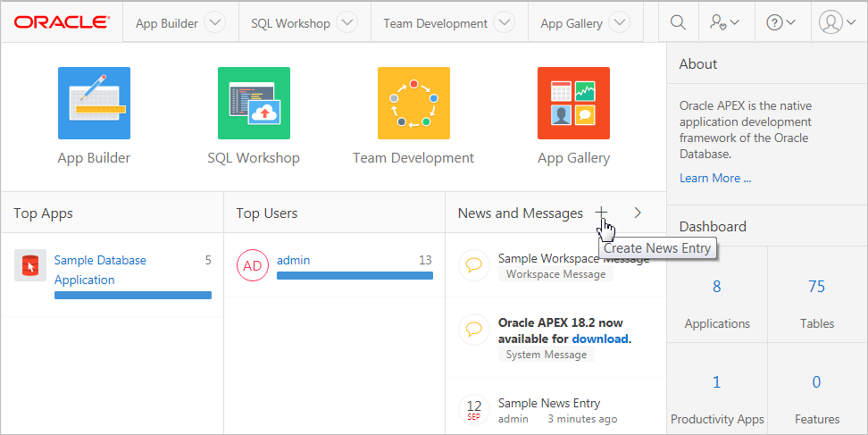Open the Help menu dropdown
The image size is (868, 435).
pos(781,22)
